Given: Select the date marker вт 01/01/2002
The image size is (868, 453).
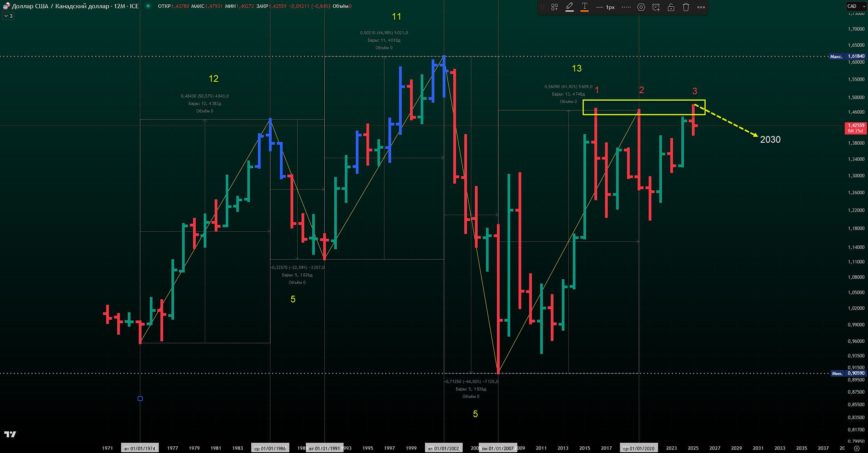Looking at the screenshot, I should tap(443, 448).
